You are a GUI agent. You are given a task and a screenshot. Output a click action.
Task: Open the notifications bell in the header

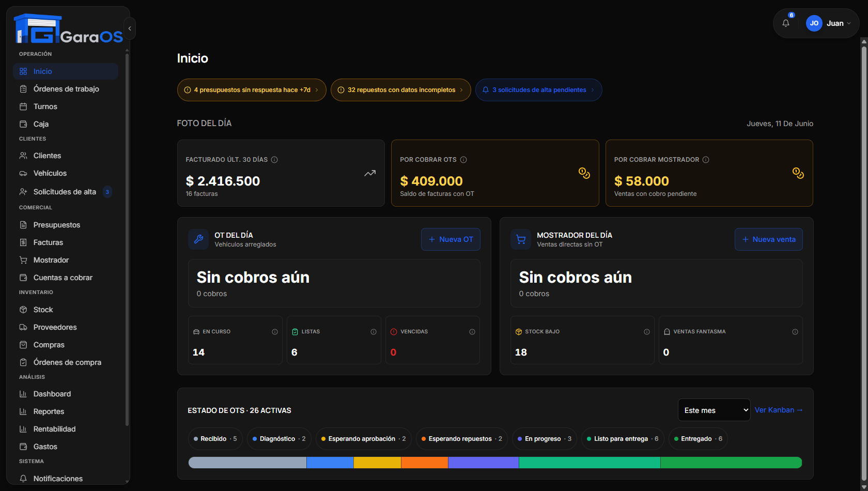coord(786,23)
